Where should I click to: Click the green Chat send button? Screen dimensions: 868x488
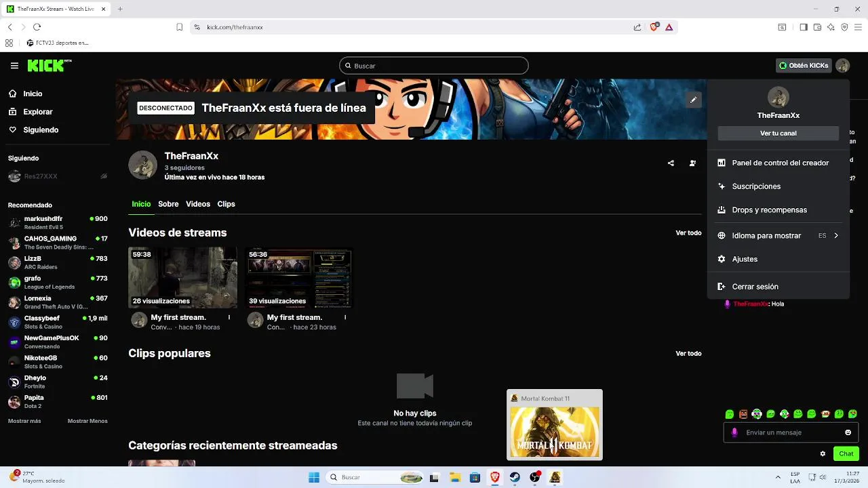[x=846, y=453]
